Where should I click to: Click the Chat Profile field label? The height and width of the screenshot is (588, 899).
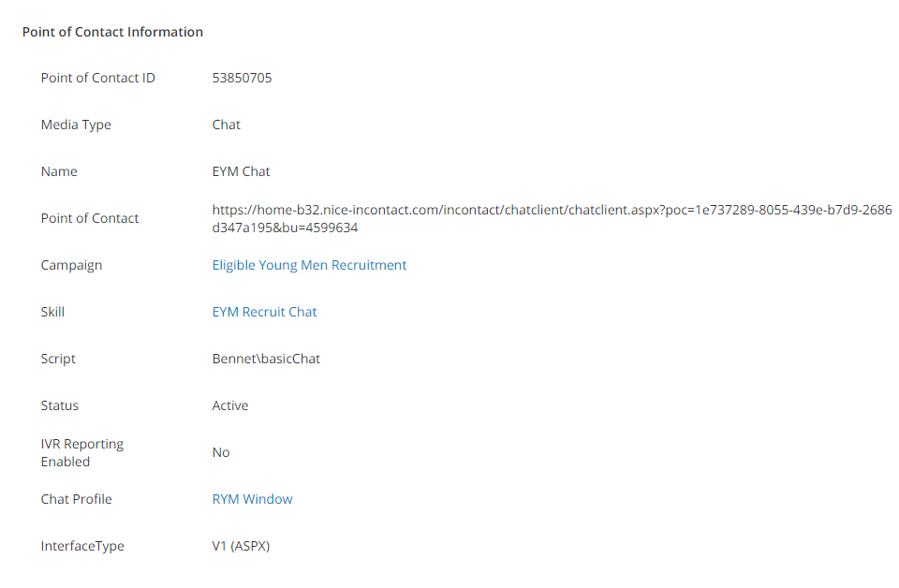76,499
